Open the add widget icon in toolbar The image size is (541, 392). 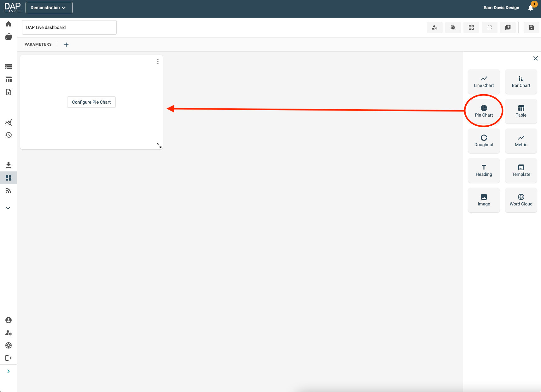[x=508, y=27]
